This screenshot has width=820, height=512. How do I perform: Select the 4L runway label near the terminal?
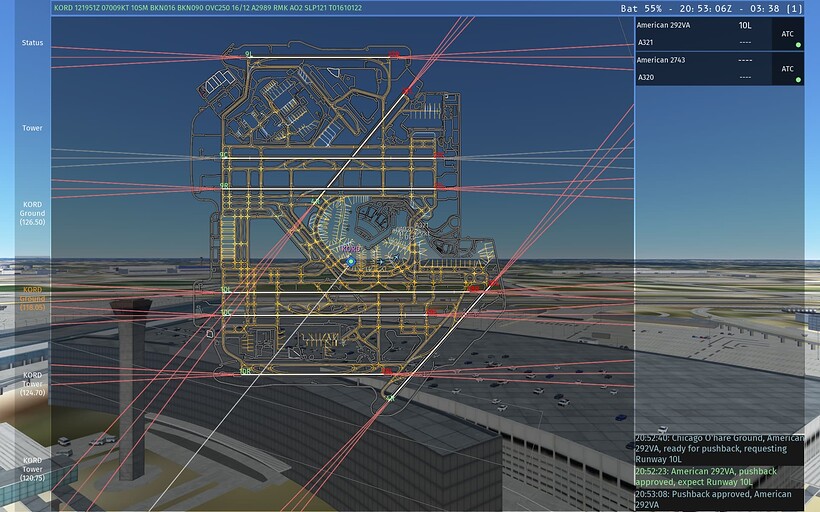coord(315,201)
